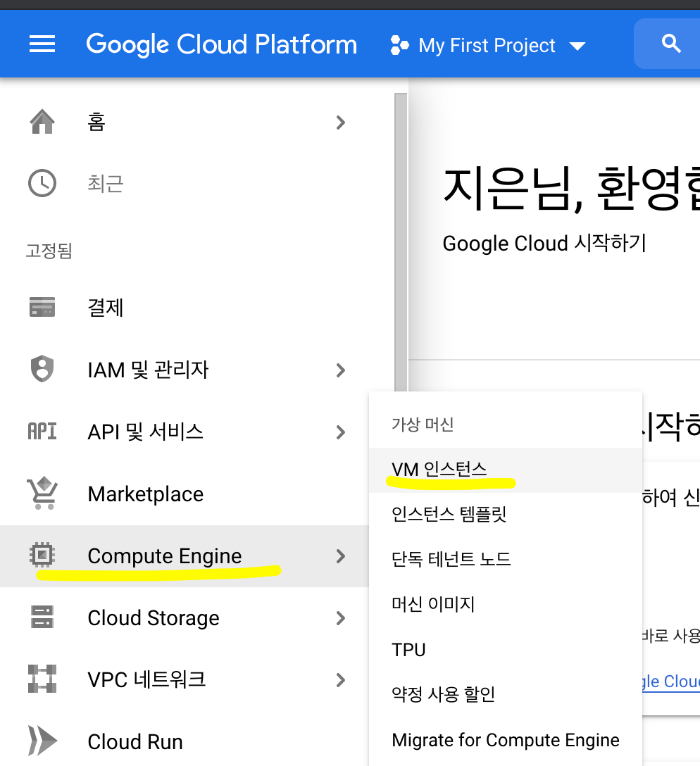Click the 홈 house icon
The width and height of the screenshot is (700, 766).
42,122
